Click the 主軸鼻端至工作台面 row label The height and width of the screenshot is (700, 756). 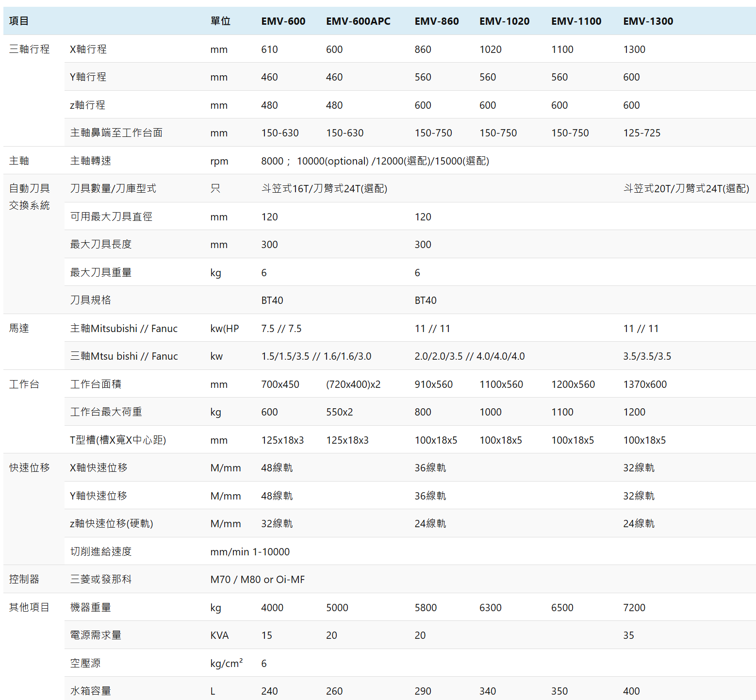pyautogui.click(x=116, y=133)
